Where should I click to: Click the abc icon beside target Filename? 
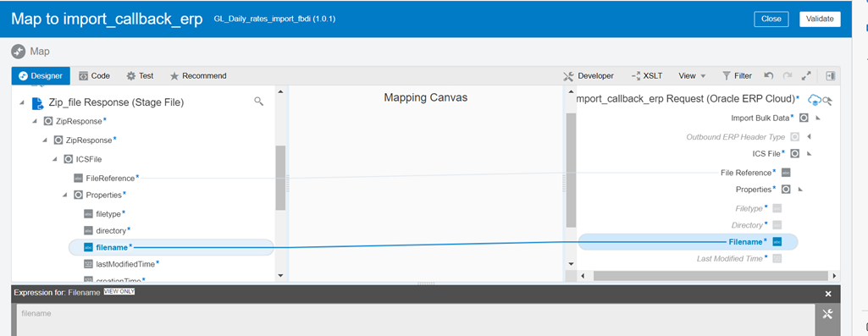pyautogui.click(x=777, y=242)
